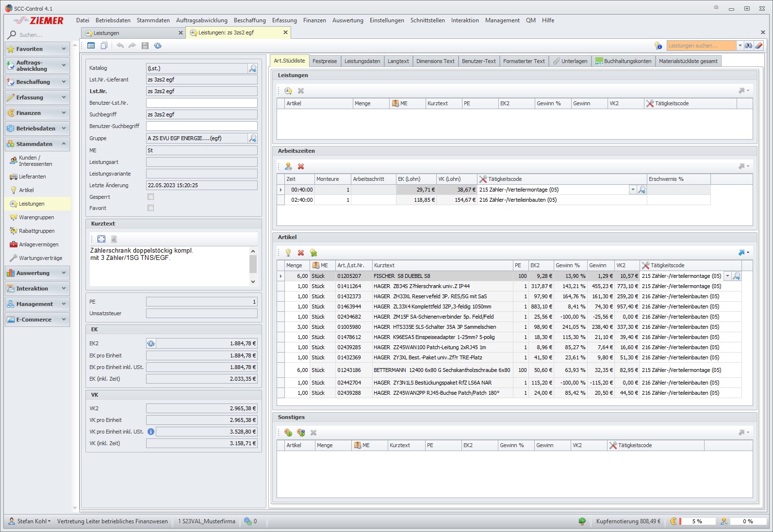Expand the Beschaffung sidebar group
This screenshot has height=532, width=773.
[x=37, y=82]
